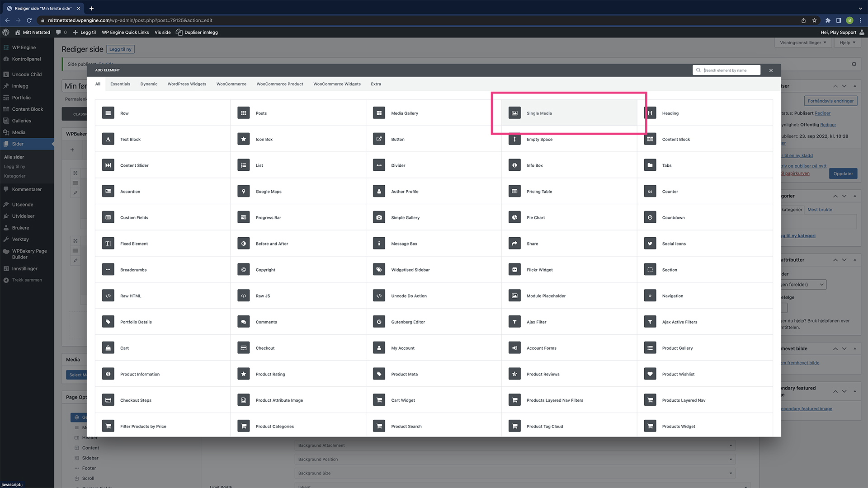Insert the Product Rating element icon
The width and height of the screenshot is (868, 488).
click(244, 374)
